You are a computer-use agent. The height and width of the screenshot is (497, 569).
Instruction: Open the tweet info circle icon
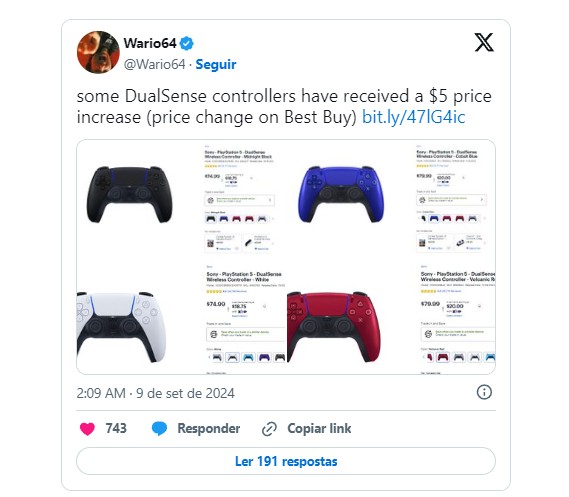(484, 392)
